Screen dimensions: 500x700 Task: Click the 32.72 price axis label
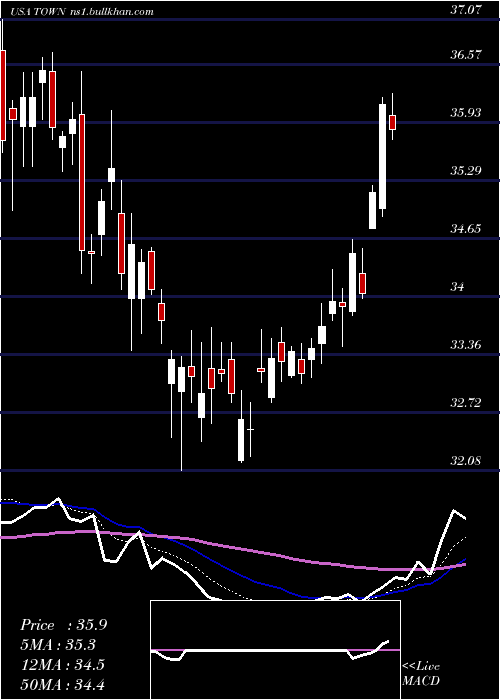coord(466,403)
